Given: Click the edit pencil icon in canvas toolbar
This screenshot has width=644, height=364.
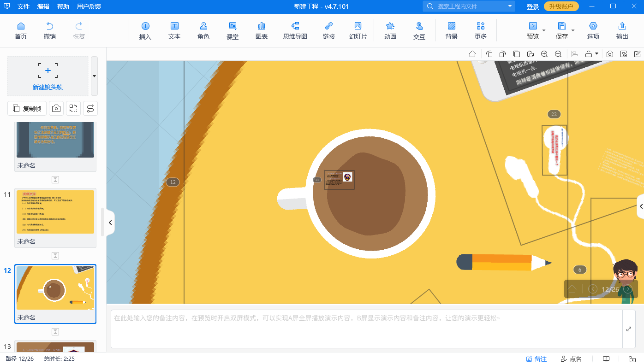Looking at the screenshot, I should pos(638,54).
